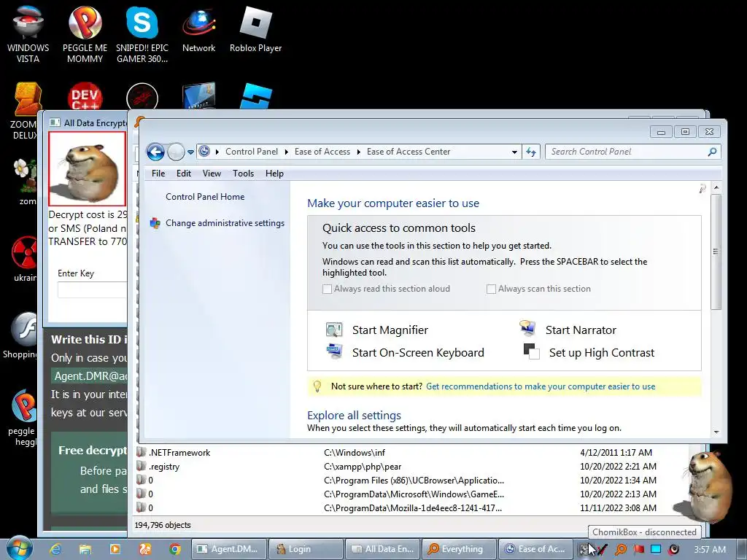Open the SNIPED!! EPIC GAMER 360 Skype icon

(x=142, y=34)
